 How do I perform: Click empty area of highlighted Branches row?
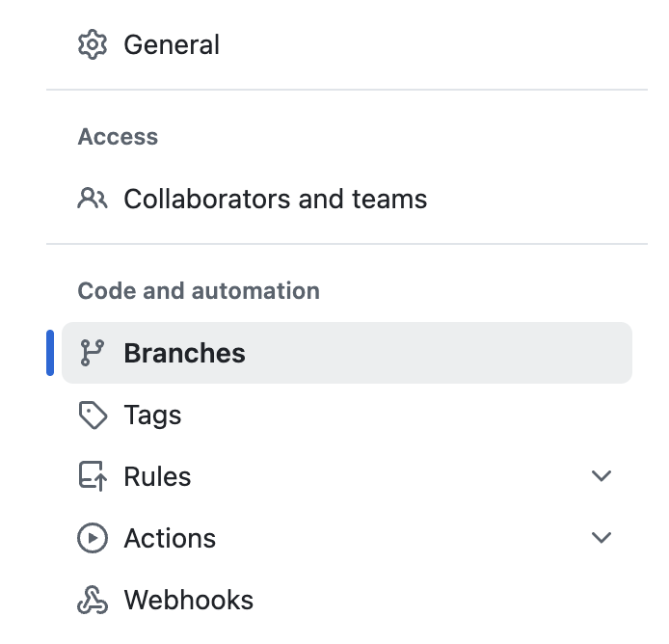point(427,353)
